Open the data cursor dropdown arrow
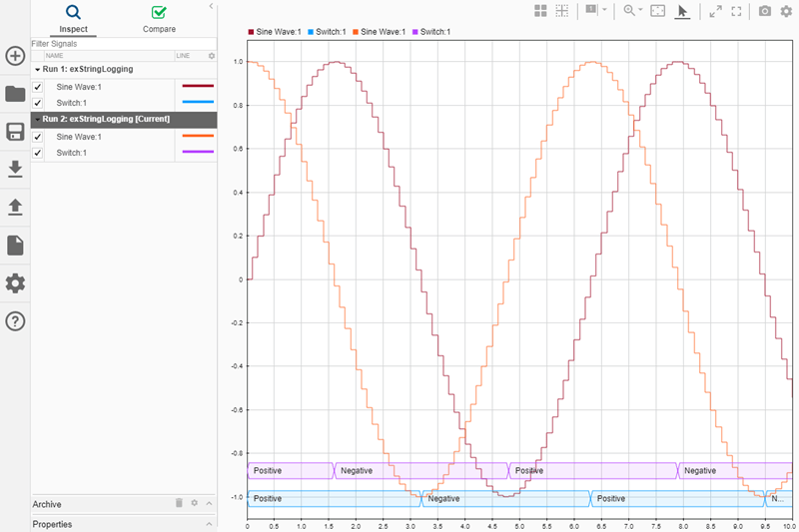 click(604, 11)
